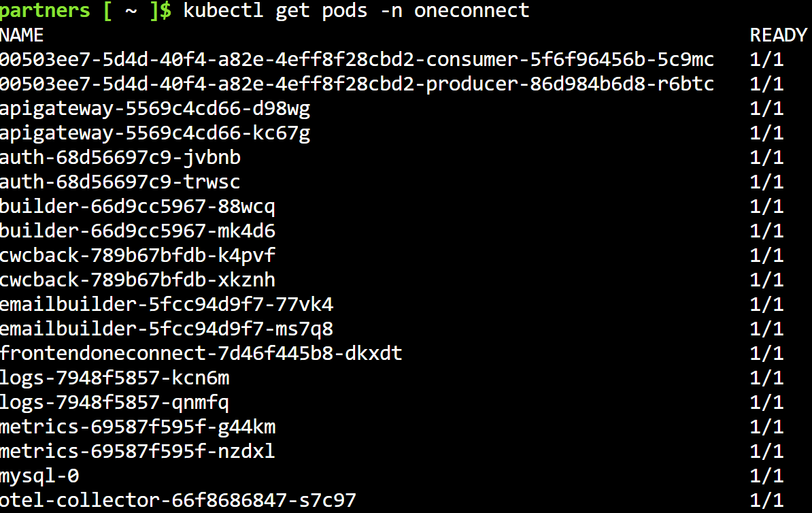Click pod name apigateway-5569c4cd66-d98wg
The height and width of the screenshot is (513, 812).
(x=155, y=109)
